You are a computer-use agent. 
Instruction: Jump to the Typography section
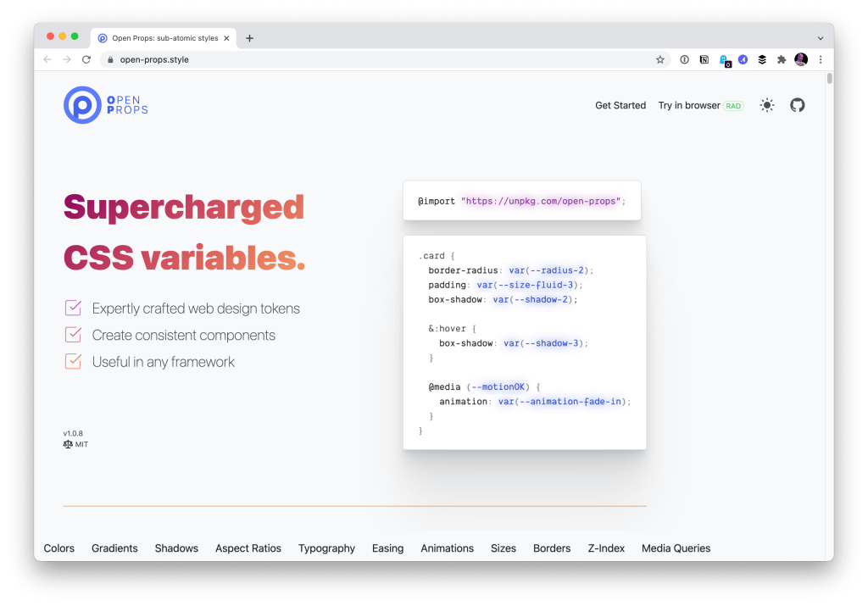click(x=326, y=548)
